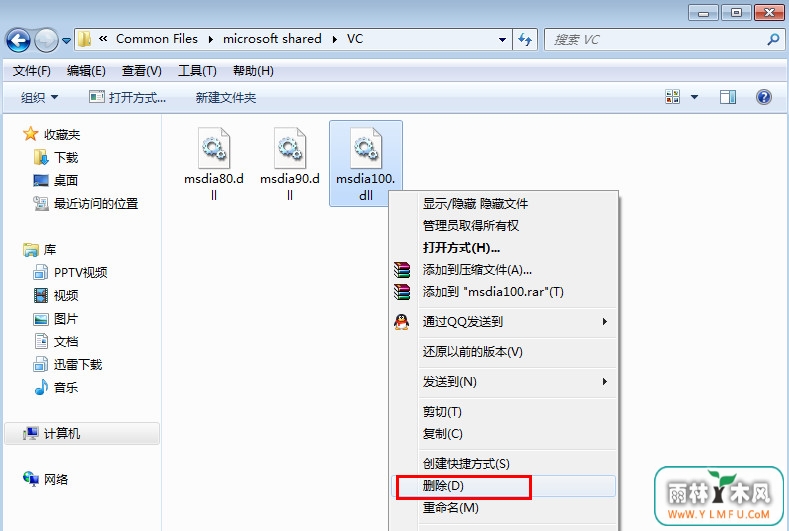Choose 管理员取得所有权 in context menu
The image size is (789, 531).
[x=503, y=225]
